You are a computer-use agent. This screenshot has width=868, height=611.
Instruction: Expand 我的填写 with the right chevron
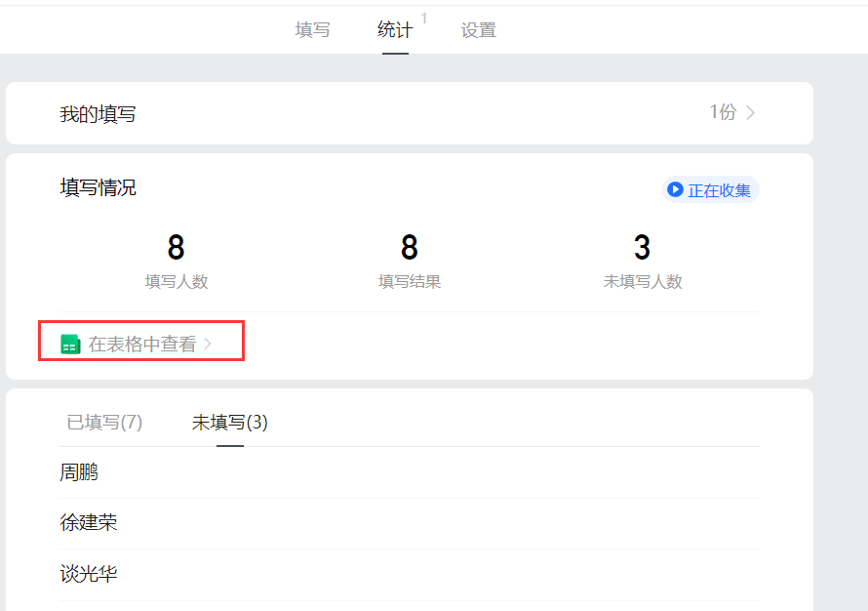(750, 113)
